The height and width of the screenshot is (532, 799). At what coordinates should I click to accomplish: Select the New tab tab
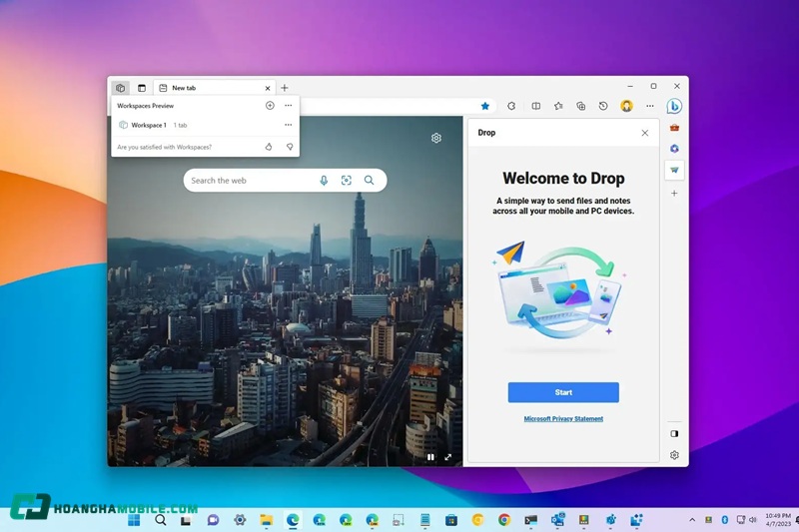click(x=210, y=88)
